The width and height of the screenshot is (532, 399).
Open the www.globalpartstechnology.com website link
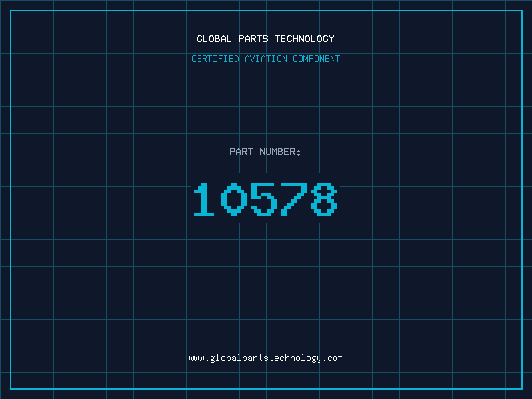click(x=265, y=358)
